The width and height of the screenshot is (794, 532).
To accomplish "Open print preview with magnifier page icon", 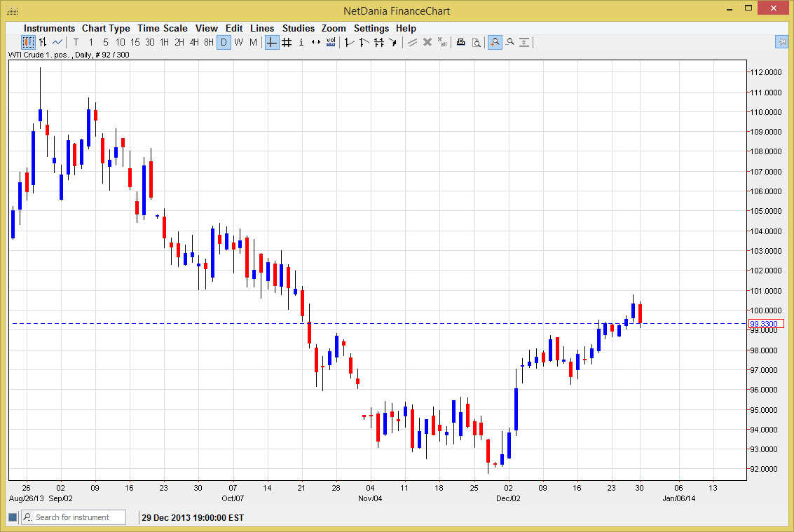I will click(x=477, y=42).
